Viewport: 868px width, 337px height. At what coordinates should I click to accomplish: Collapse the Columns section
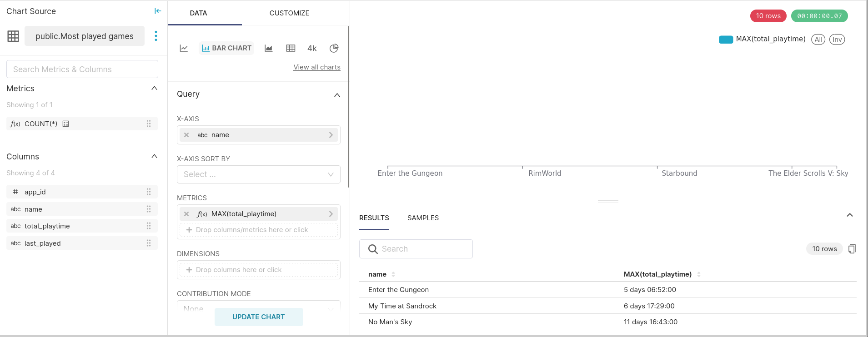click(x=154, y=156)
